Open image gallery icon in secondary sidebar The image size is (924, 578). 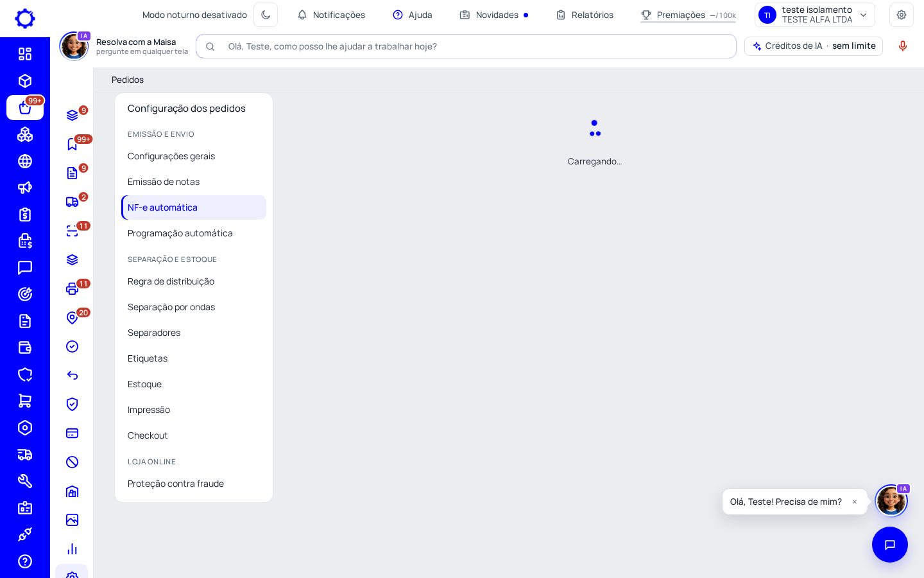pyautogui.click(x=73, y=520)
